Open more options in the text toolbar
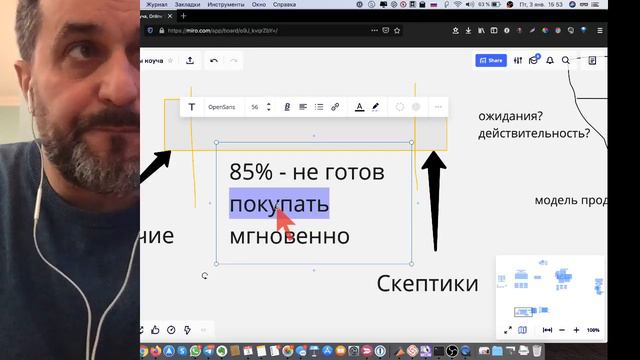 click(438, 107)
